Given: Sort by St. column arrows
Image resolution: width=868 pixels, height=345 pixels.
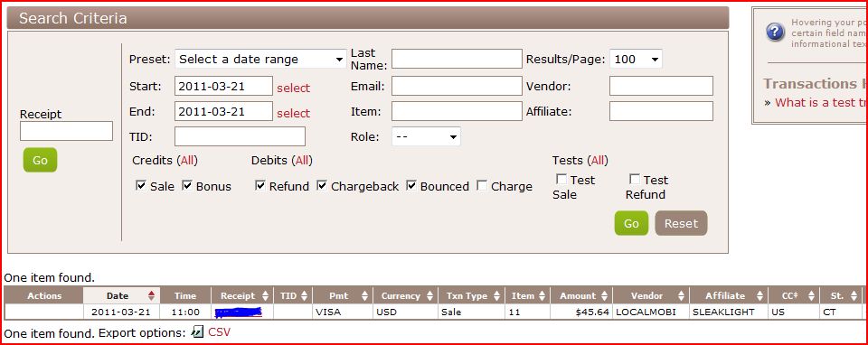Looking at the screenshot, I should pyautogui.click(x=854, y=296).
